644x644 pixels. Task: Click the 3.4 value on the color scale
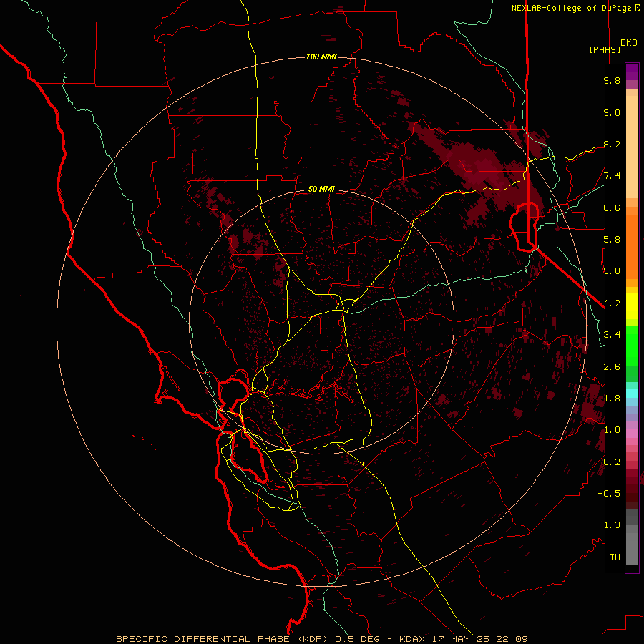click(612, 335)
